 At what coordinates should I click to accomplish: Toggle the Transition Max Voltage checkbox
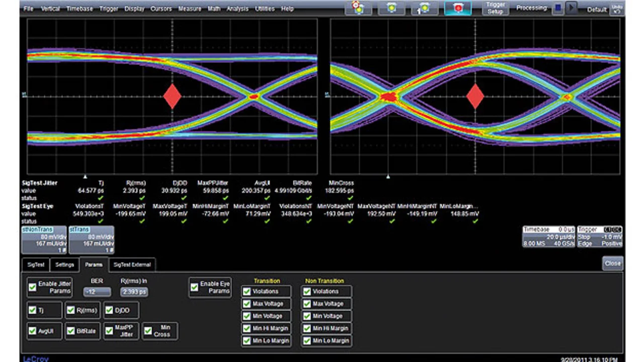pos(247,304)
